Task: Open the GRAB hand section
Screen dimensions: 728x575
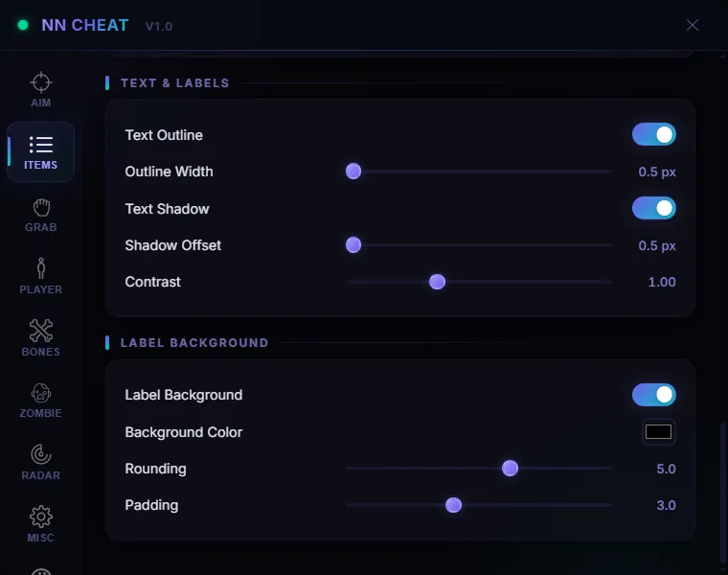Action: [41, 214]
